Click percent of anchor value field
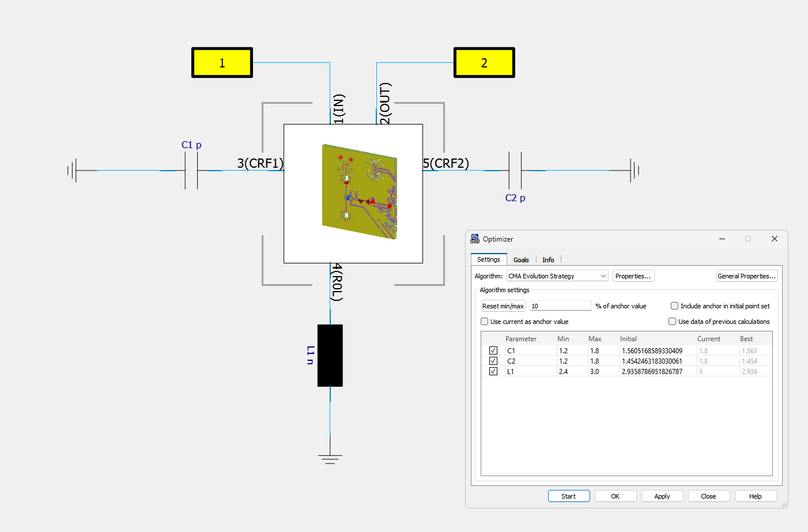The height and width of the screenshot is (532, 808). pos(561,306)
